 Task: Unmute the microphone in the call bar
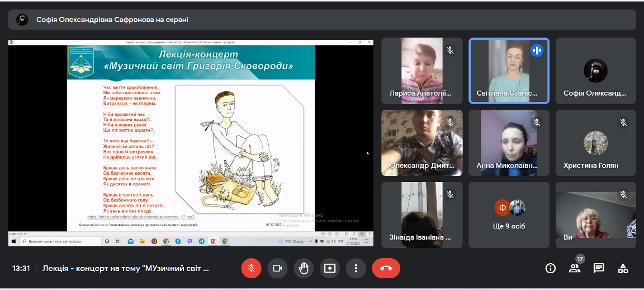click(251, 268)
